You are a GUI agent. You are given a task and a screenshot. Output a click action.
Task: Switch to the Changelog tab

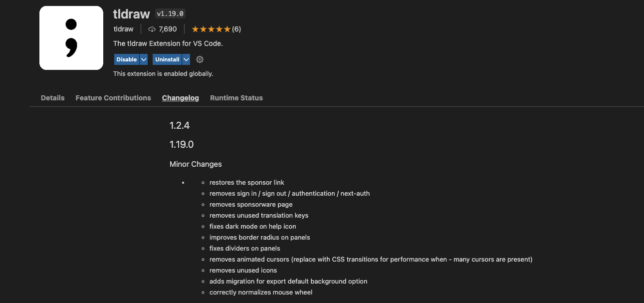coord(180,98)
